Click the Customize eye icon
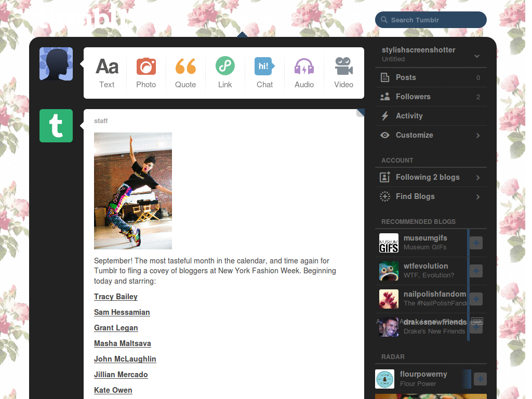 [x=385, y=135]
